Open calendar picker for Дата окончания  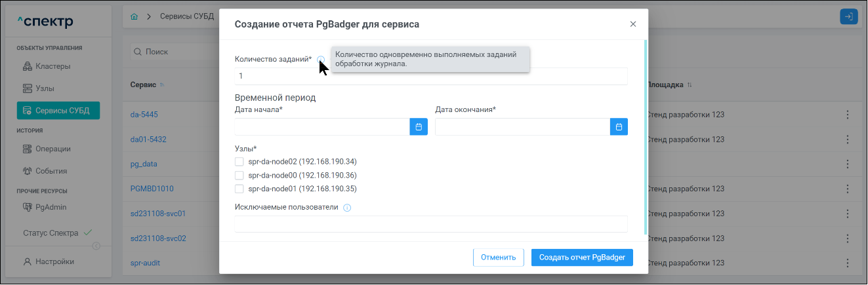619,126
